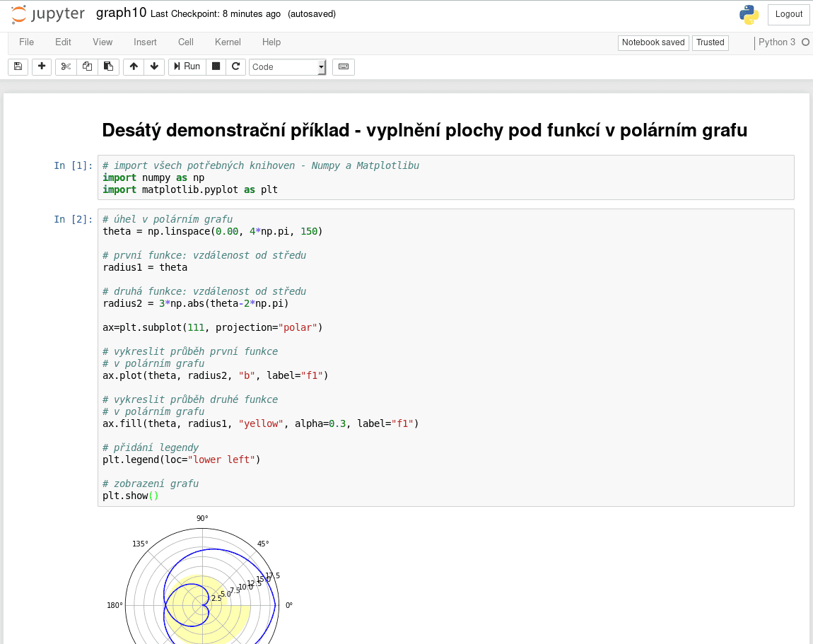Click into the first code cell with imports
Viewport: 813px width, 644px height.
coord(446,177)
